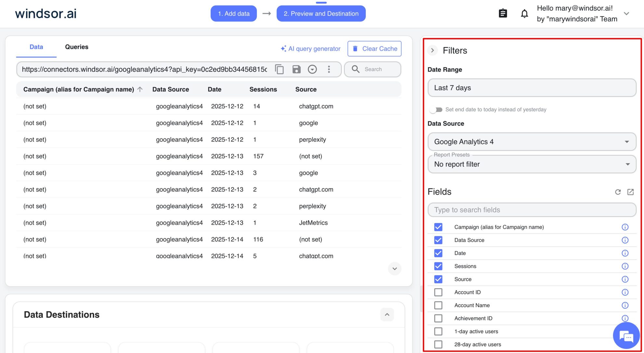Copy the connector URL with copy icon
644x353 pixels.
pos(279,69)
